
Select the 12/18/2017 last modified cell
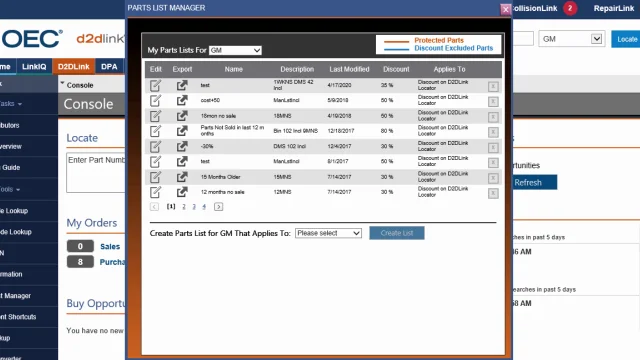(x=341, y=131)
